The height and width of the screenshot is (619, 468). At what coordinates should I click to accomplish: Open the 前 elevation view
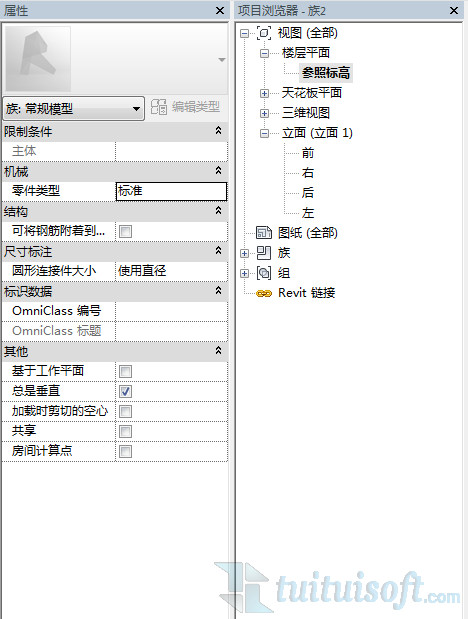(308, 153)
